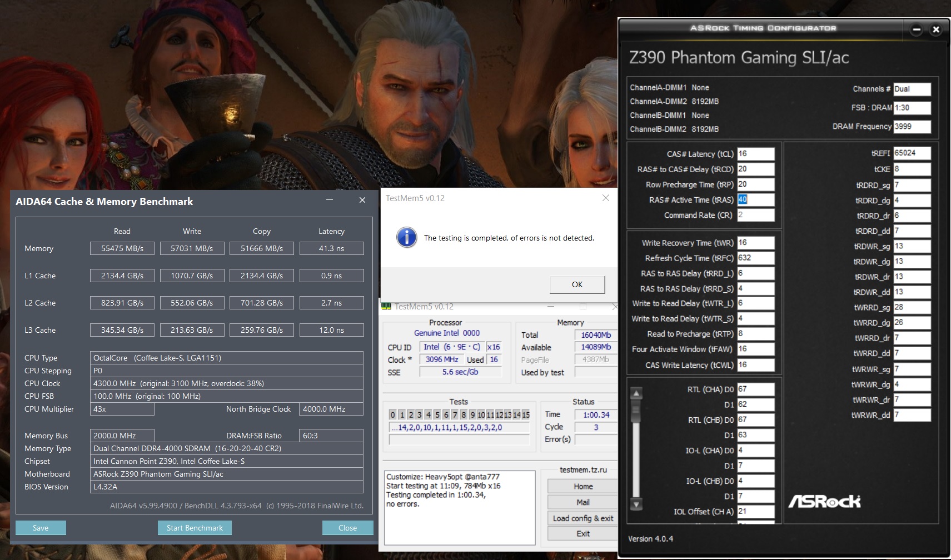Click the L2 Cache Write value 552.06 GB/s
951x560 pixels.
192,303
